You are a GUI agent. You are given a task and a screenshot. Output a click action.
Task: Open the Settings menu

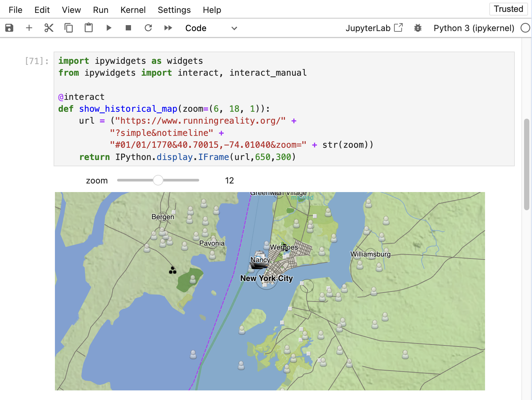tap(174, 10)
